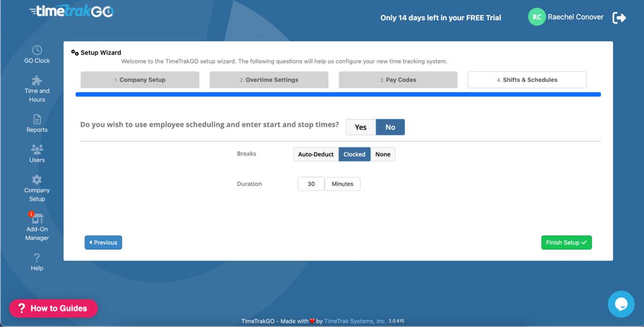Click the Duration value field showing 30
This screenshot has height=327, width=644.
pos(311,184)
